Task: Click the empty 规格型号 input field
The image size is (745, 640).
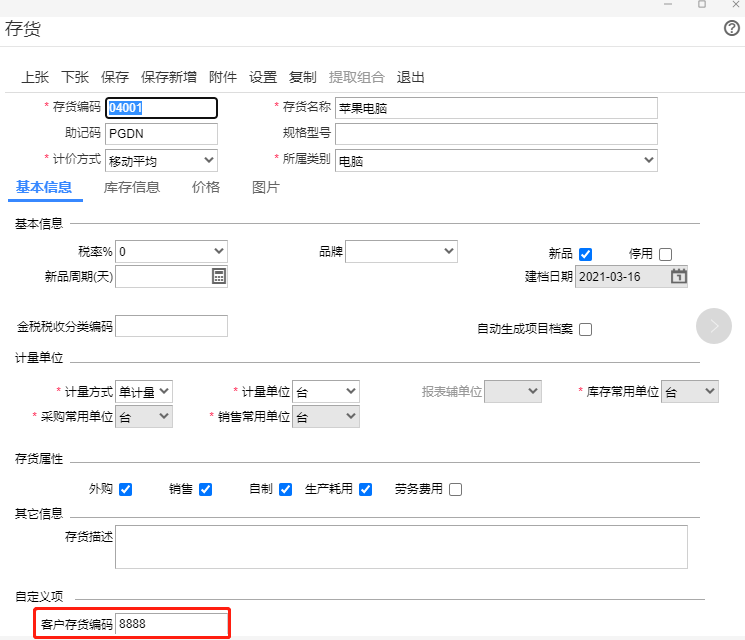Action: click(496, 134)
